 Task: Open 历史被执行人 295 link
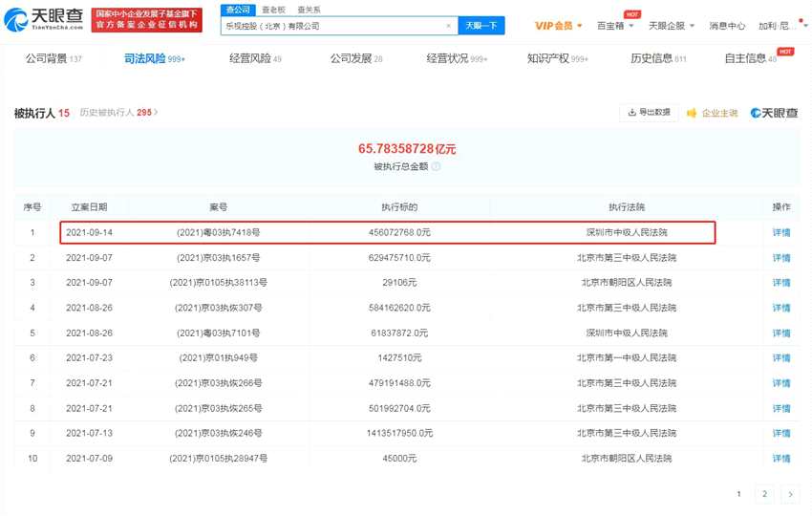[x=118, y=113]
